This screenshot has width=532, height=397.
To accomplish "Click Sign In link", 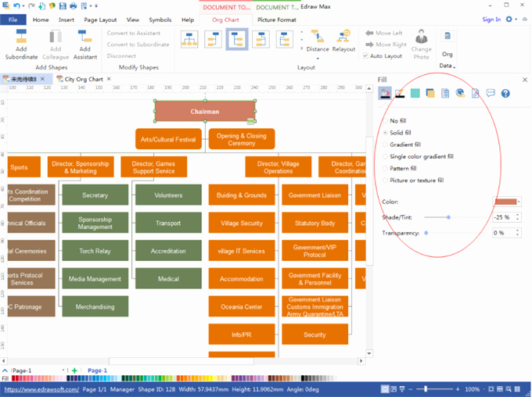I will point(491,20).
